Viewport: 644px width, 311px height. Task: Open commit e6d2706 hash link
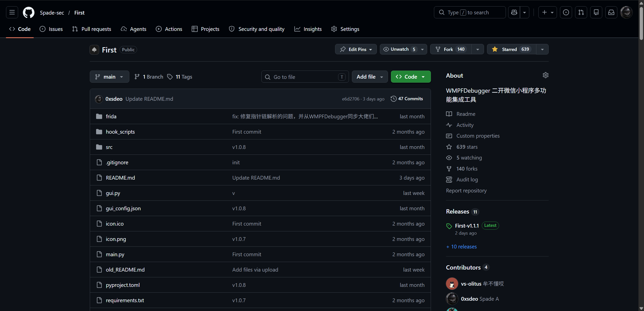click(351, 99)
